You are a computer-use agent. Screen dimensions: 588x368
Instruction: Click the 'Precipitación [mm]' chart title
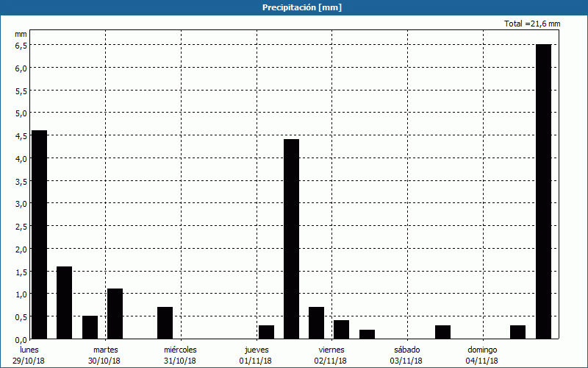(302, 7)
